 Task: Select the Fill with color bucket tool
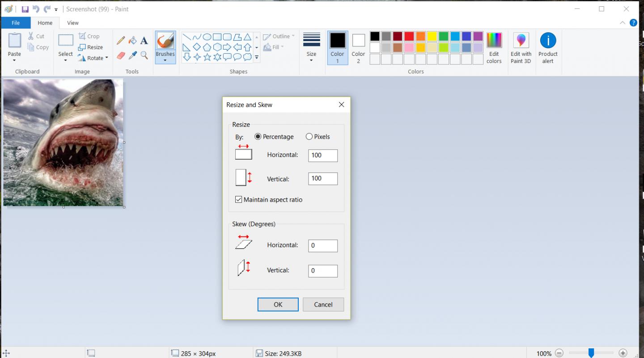click(132, 41)
